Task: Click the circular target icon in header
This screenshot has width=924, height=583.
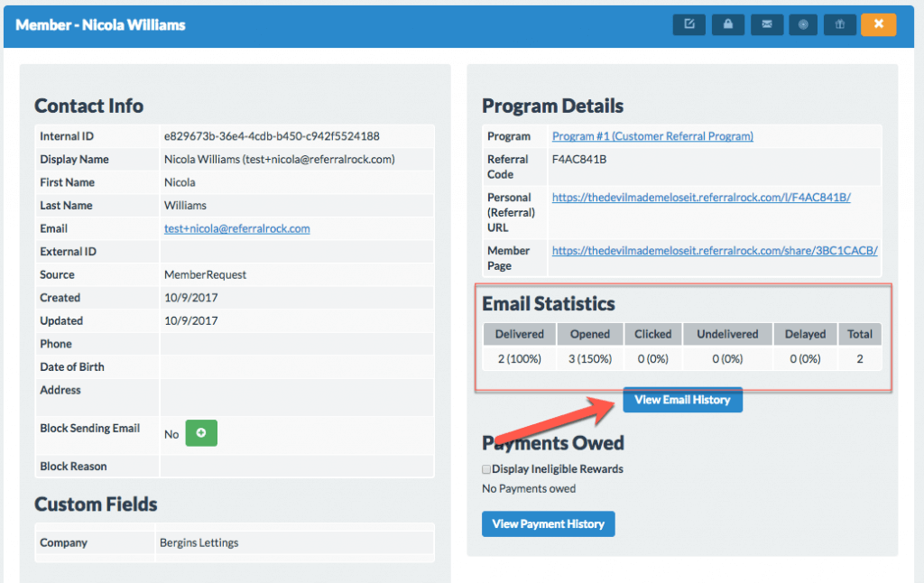Action: point(803,24)
